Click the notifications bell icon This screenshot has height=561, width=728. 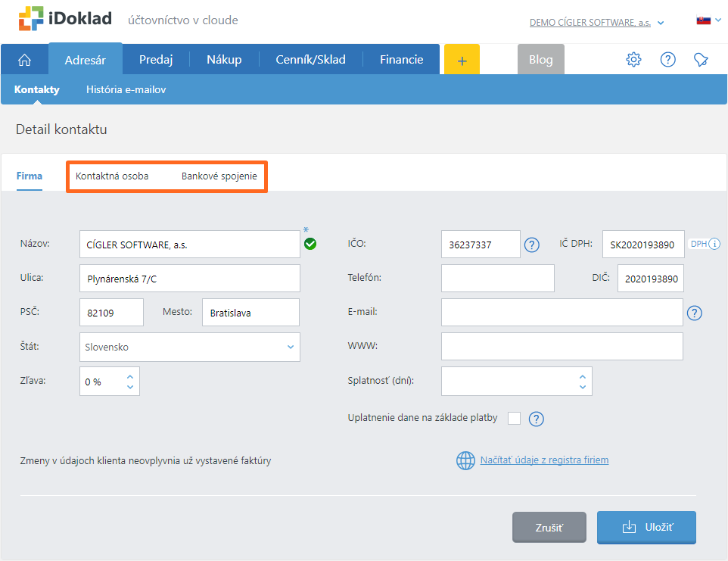point(701,60)
